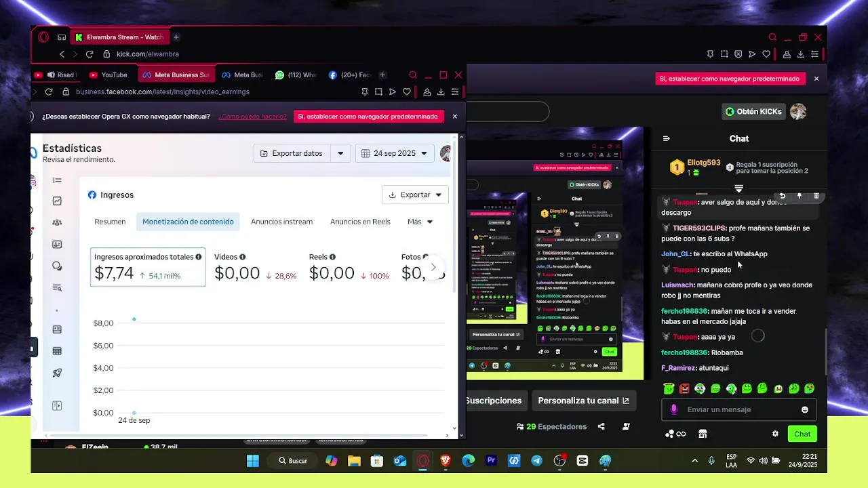Expand the Exportar datos dropdown arrow
This screenshot has width=868, height=488.
point(340,153)
